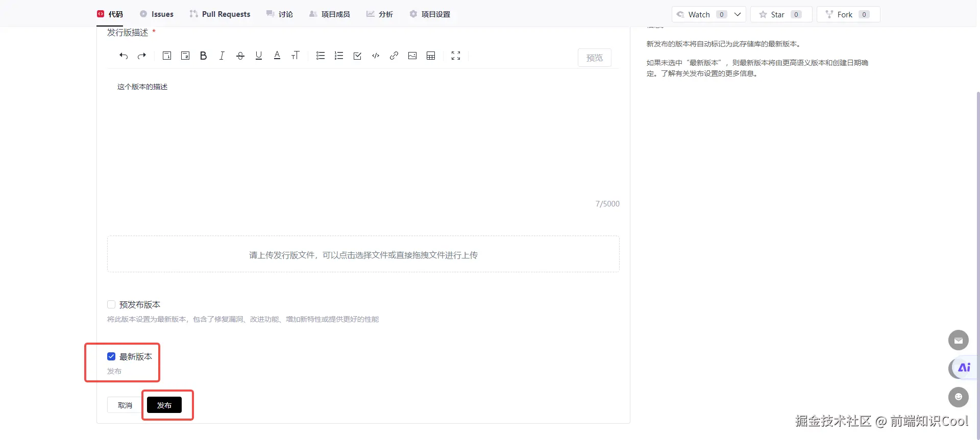Open the Issues tab
Screen dimensions: 980x440
(157, 14)
